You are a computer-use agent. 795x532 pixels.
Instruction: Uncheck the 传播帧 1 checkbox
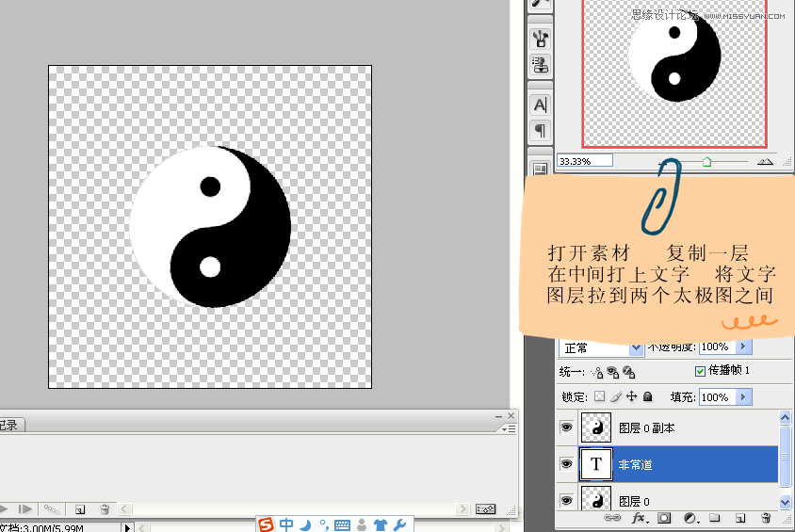699,371
